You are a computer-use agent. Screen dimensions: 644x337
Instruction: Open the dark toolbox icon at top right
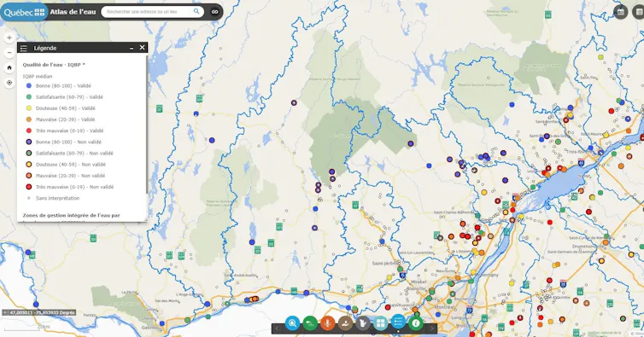click(621, 12)
